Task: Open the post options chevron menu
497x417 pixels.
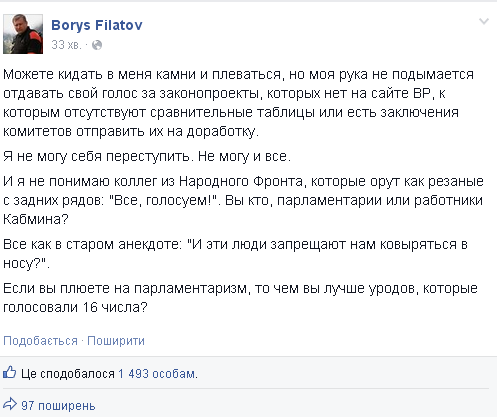Action: coord(484,22)
